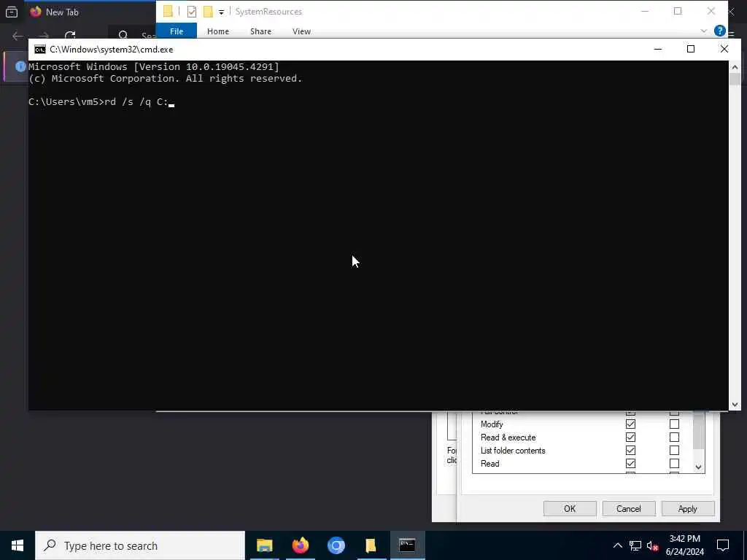Toggle Allow checkbox for Read & execute
This screenshot has width=747, height=560.
[x=630, y=437]
